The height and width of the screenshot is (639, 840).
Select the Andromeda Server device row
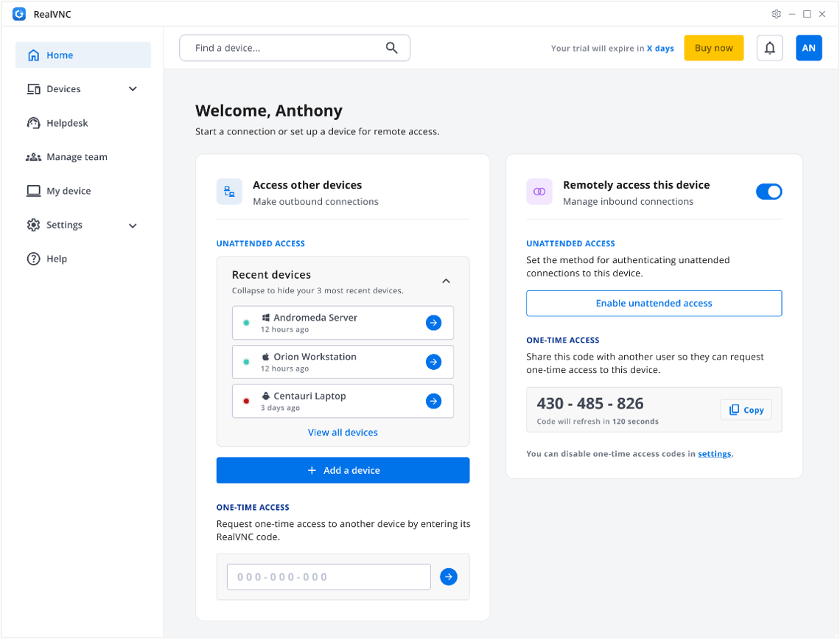tap(343, 322)
